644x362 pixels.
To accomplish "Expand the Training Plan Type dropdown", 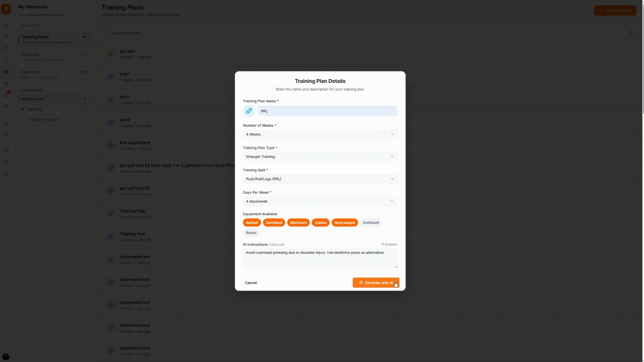I will (x=320, y=157).
